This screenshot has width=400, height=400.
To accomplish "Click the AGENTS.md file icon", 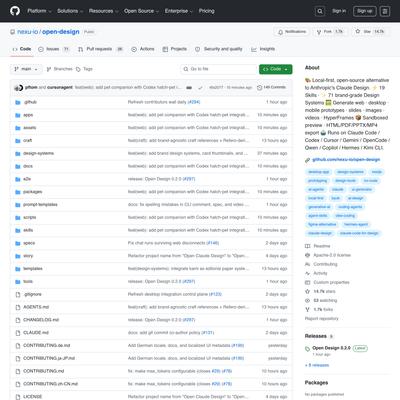I will [x=18, y=307].
